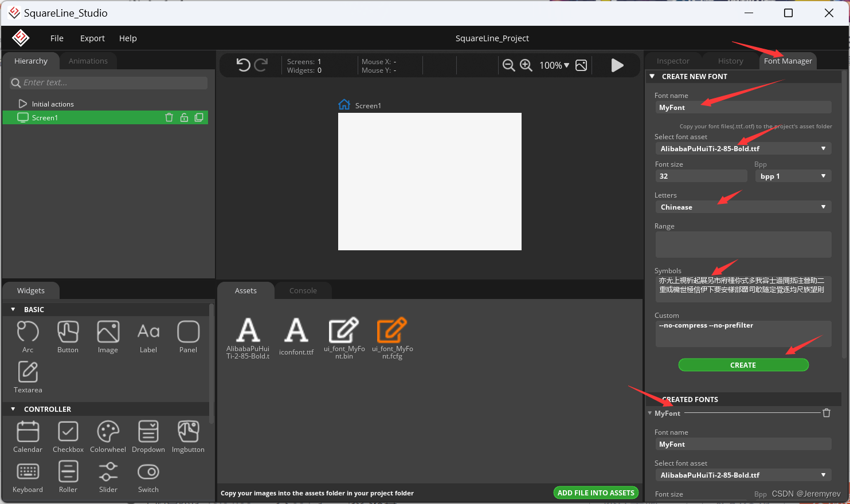Switch to the Assets tab

(x=245, y=290)
